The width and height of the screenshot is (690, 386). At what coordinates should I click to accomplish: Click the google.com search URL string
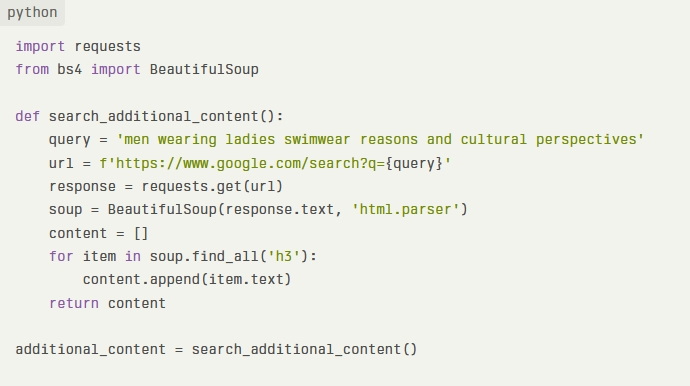(275, 163)
